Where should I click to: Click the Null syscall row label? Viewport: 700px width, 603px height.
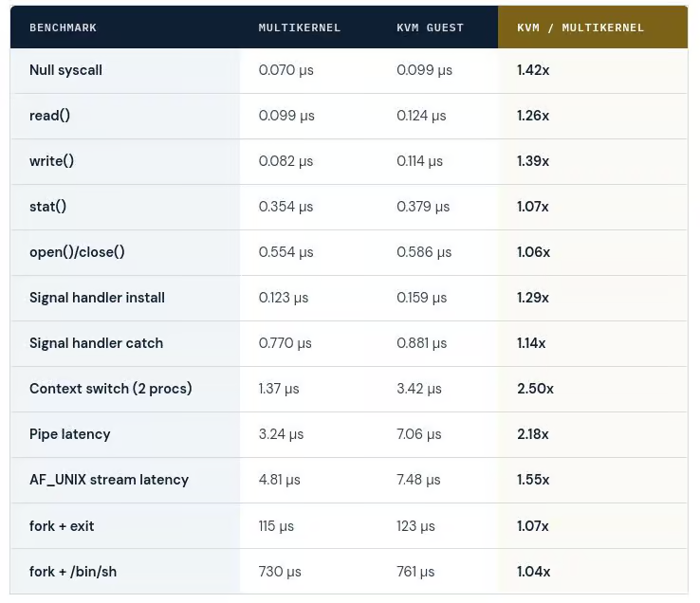tap(65, 70)
